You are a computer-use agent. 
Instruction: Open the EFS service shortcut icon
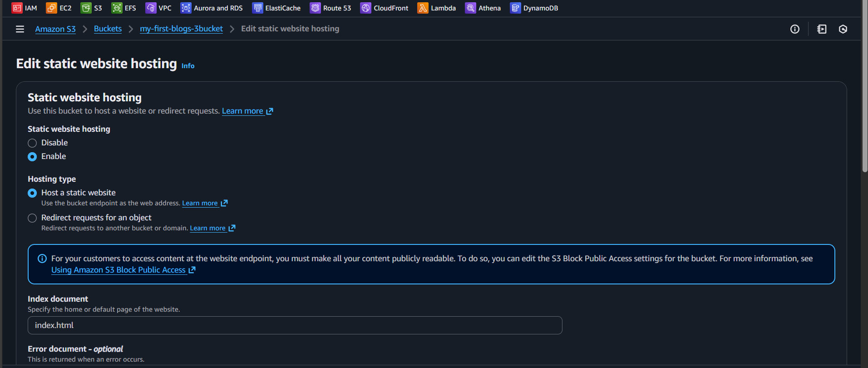point(117,8)
